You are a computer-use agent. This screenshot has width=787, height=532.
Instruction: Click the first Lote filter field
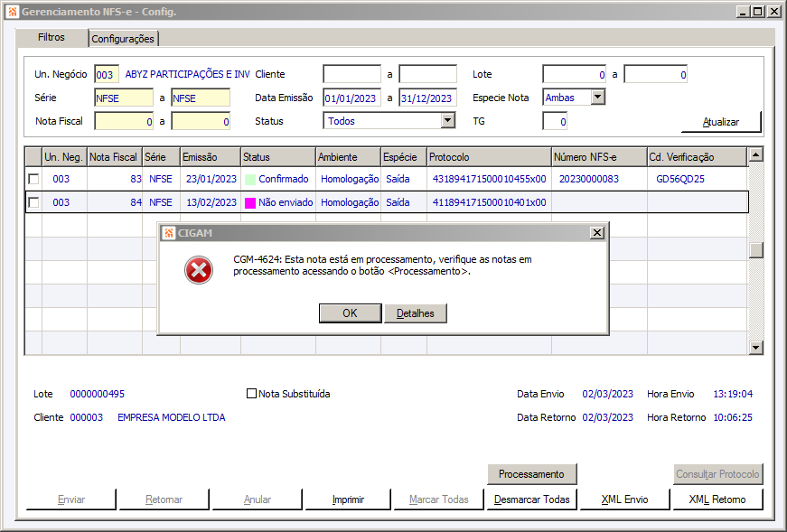point(574,74)
